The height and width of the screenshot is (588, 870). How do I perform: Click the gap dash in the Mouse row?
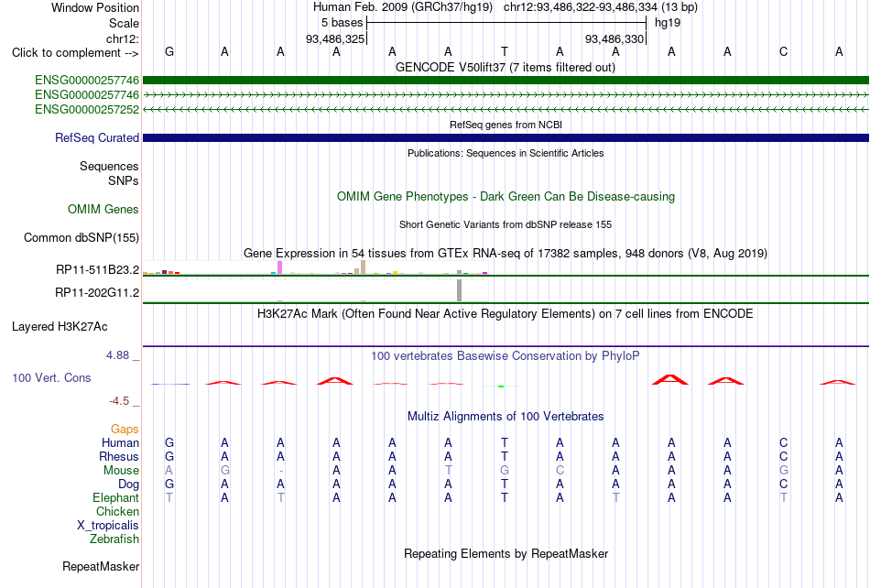pyautogui.click(x=281, y=471)
